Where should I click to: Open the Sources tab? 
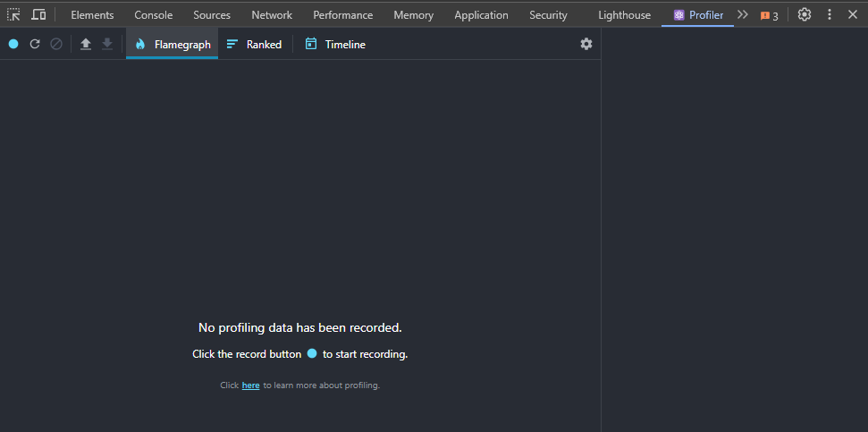(212, 15)
